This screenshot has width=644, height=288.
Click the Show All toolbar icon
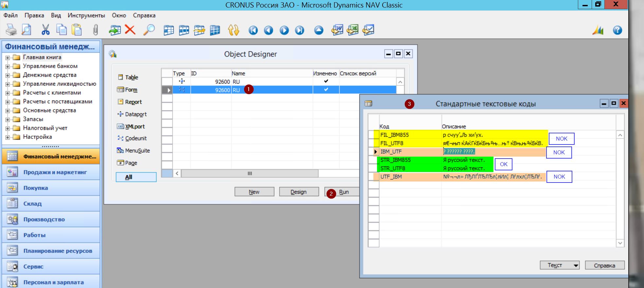tap(215, 30)
